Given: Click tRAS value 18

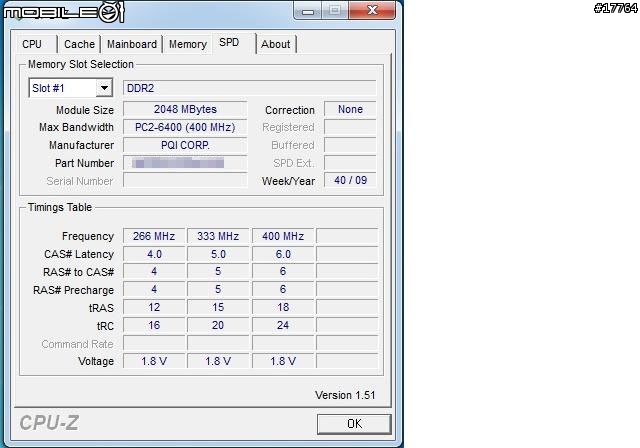Looking at the screenshot, I should 283,307.
